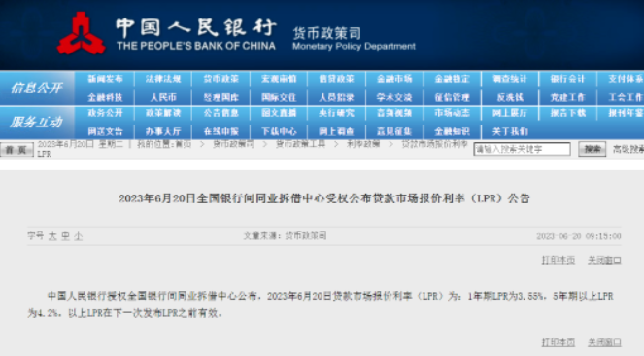
Task: Click top 关闭窗口 close window link
Action: (x=604, y=260)
